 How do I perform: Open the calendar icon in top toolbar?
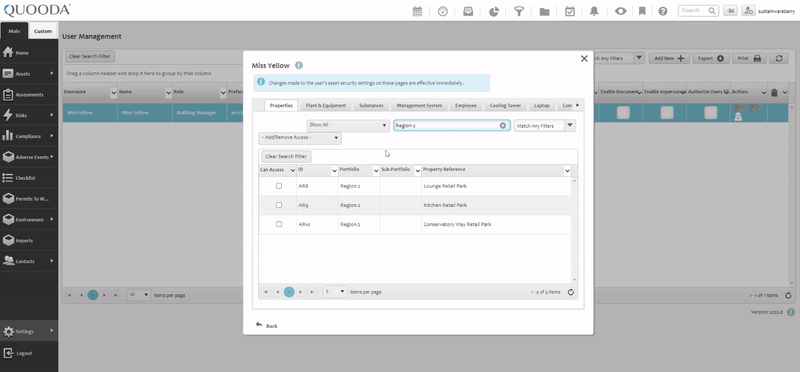click(417, 11)
